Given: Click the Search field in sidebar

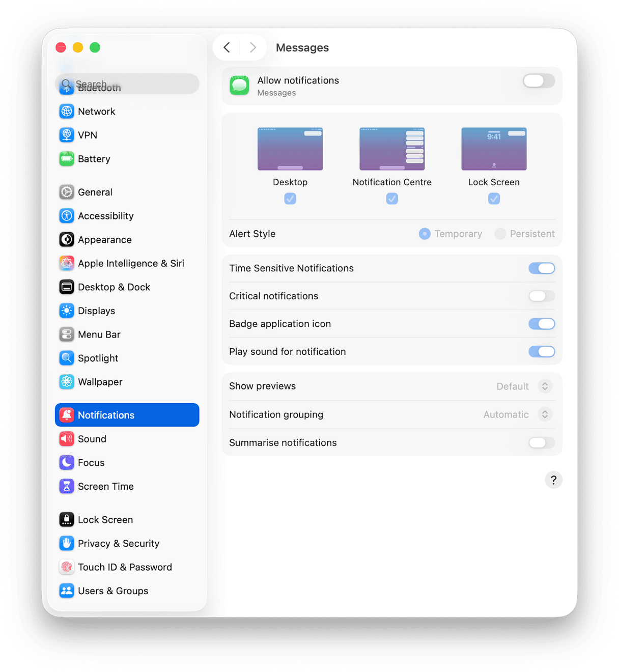Looking at the screenshot, I should [127, 84].
